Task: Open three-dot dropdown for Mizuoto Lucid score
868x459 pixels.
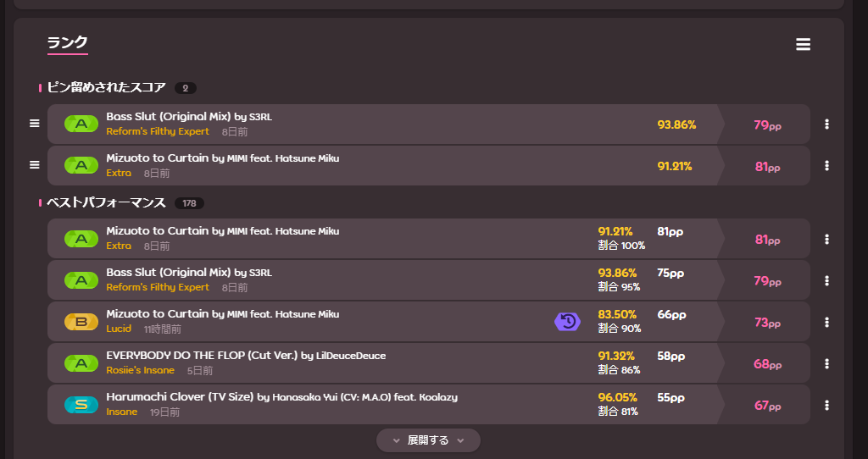Action: 826,322
